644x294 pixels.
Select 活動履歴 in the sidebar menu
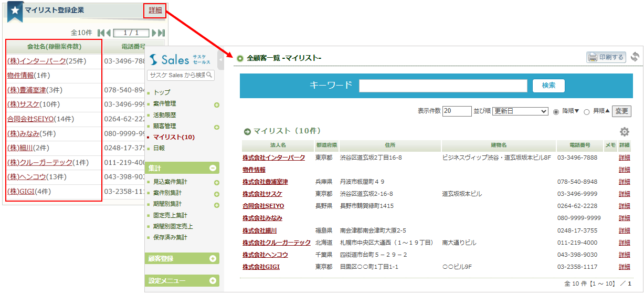click(x=164, y=114)
